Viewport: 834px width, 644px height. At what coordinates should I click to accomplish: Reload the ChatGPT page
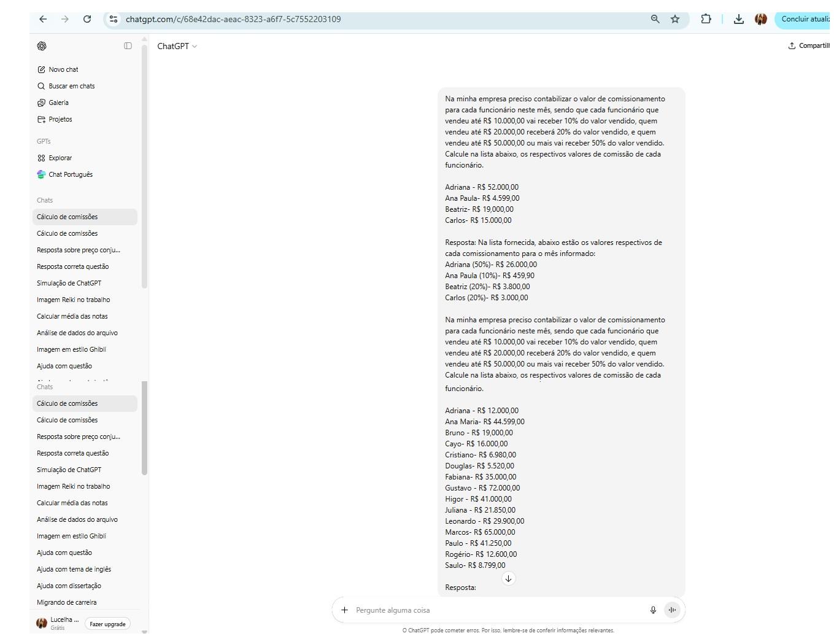(x=87, y=19)
